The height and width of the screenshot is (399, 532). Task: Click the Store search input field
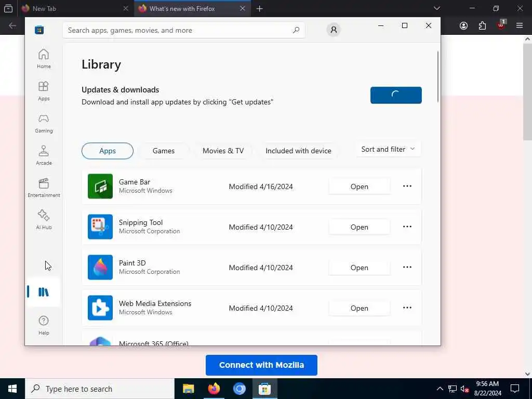(184, 30)
